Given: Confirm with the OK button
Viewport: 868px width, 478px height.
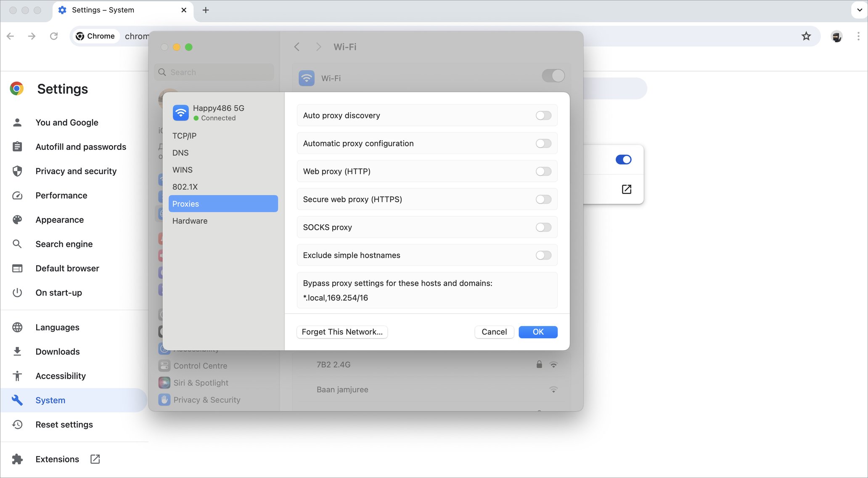Looking at the screenshot, I should 538,332.
